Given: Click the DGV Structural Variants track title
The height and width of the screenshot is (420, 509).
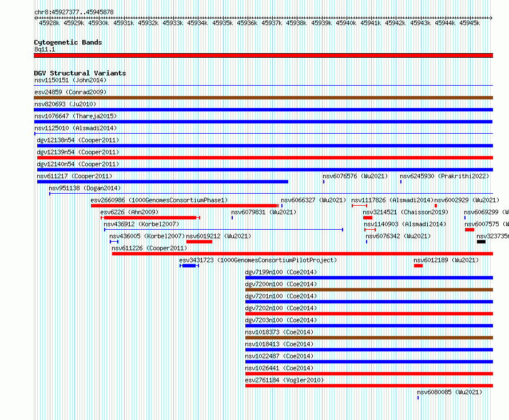Looking at the screenshot, I should (x=80, y=73).
